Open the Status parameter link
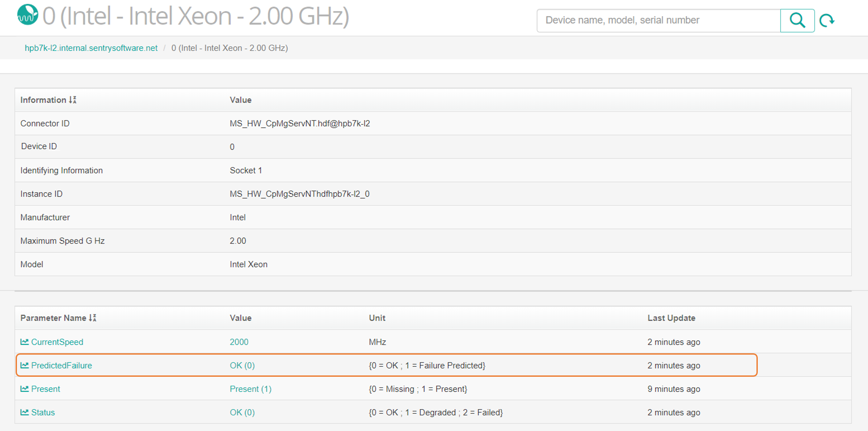Viewport: 868px width, 431px height. click(43, 412)
